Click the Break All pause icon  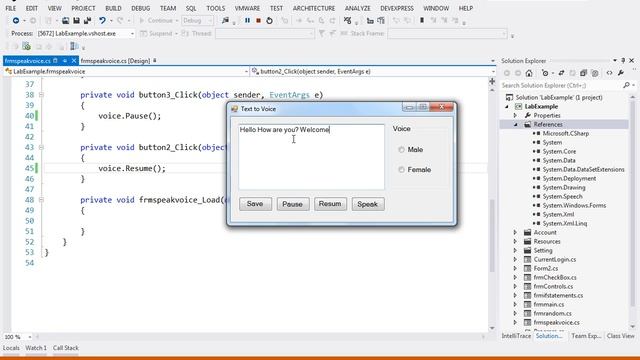pyautogui.click(x=247, y=20)
